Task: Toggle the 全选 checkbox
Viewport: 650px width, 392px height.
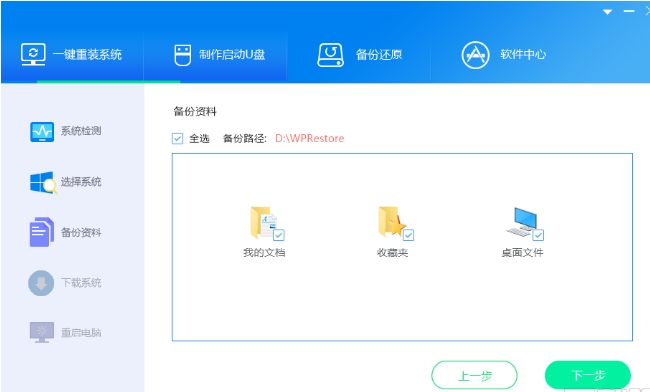Action: click(x=177, y=138)
